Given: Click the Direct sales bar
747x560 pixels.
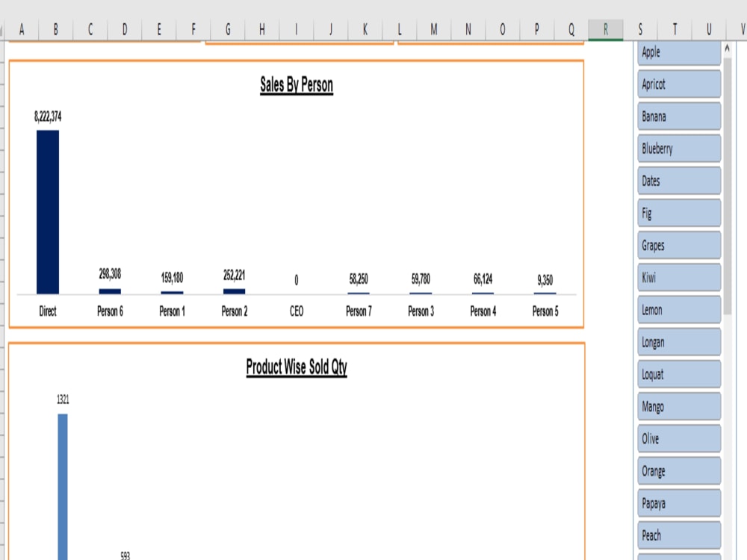Looking at the screenshot, I should tap(48, 212).
